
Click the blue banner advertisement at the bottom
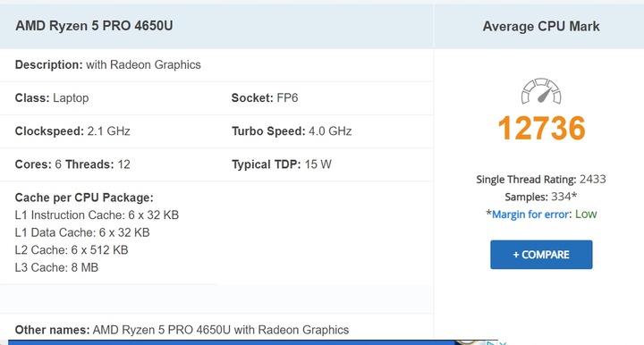point(247,342)
